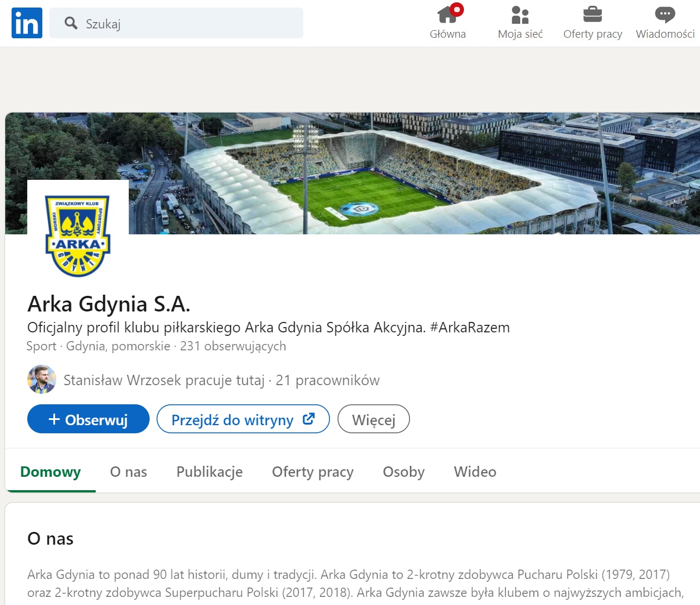Select the Domowy tab

tap(50, 472)
